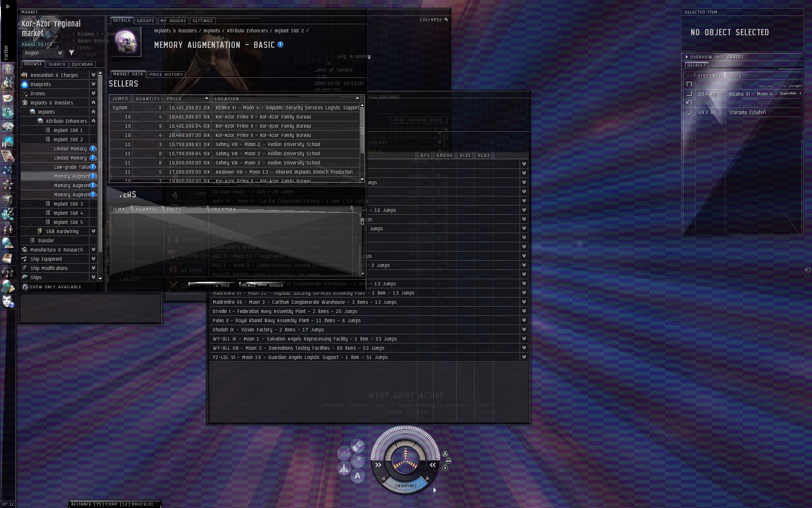The image size is (812, 508).
Task: Toggle top green module-row button beside HUD
Action: tap(445, 454)
